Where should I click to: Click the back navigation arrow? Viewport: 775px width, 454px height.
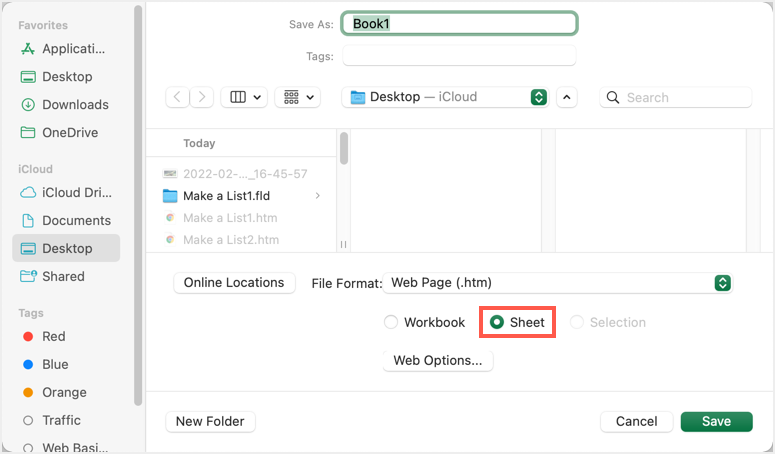(x=178, y=97)
